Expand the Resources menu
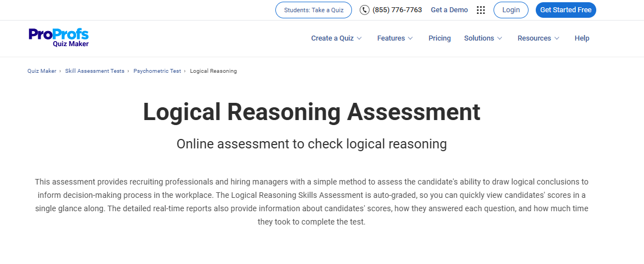This screenshot has width=644, height=264. [x=539, y=38]
